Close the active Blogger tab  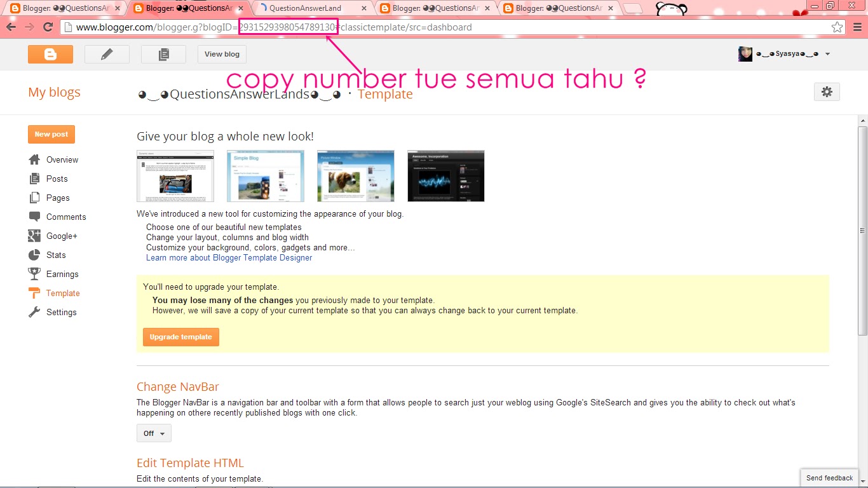click(240, 8)
